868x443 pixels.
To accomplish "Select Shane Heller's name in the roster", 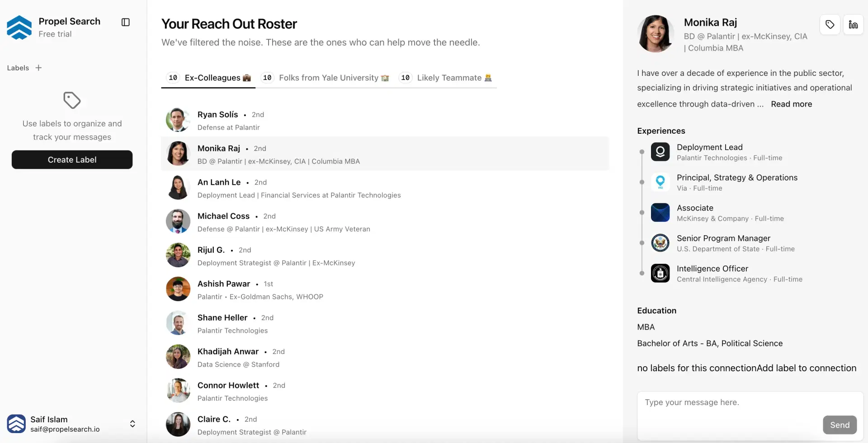I will coord(222,317).
